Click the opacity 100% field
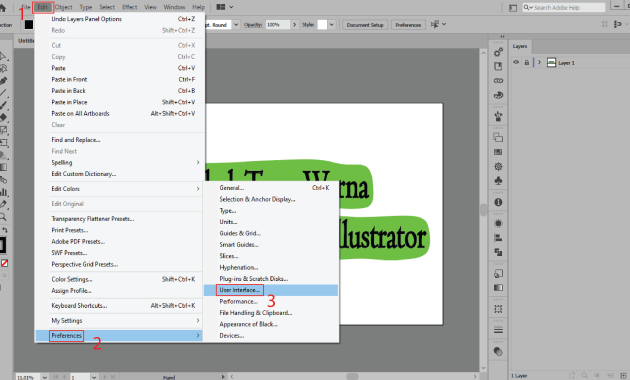Screen dimensions: 630x380 pyautogui.click(x=278, y=25)
